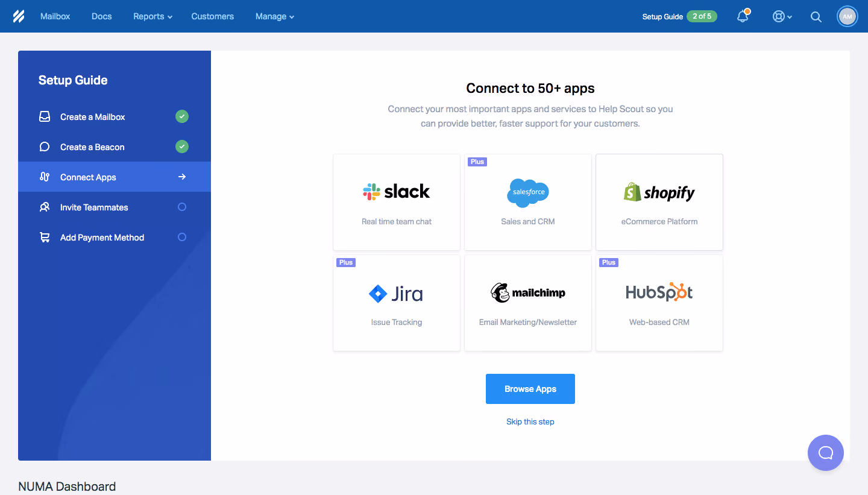Click the empty circle beside Add Payment Method
868x495 pixels.
click(x=182, y=237)
